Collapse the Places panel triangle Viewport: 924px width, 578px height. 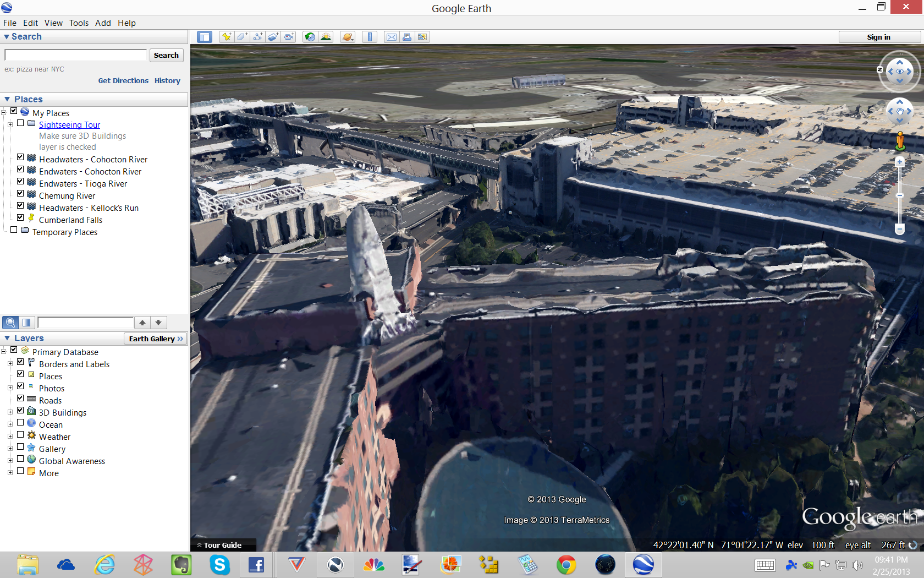pyautogui.click(x=7, y=100)
